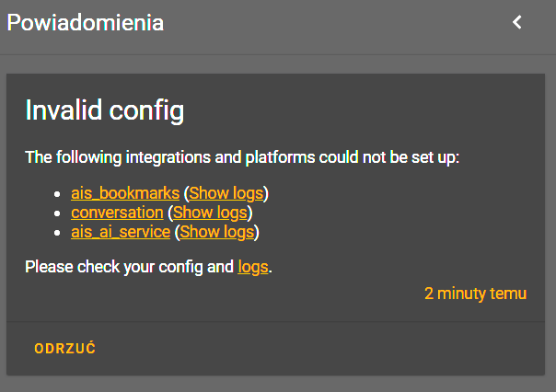Click the '2 minuty temu' timestamp
This screenshot has width=556, height=392.
click(475, 294)
